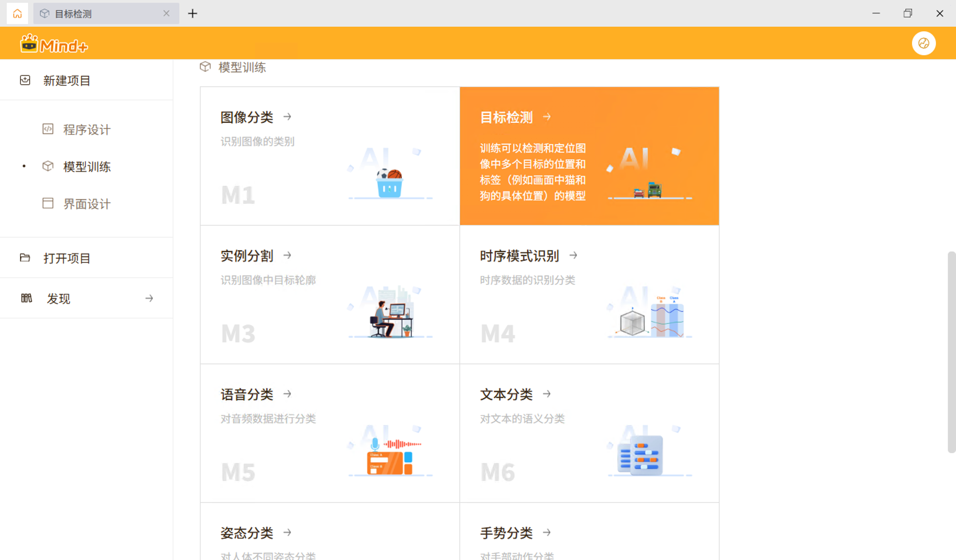Open the language switcher globe icon
956x560 pixels.
pos(924,43)
